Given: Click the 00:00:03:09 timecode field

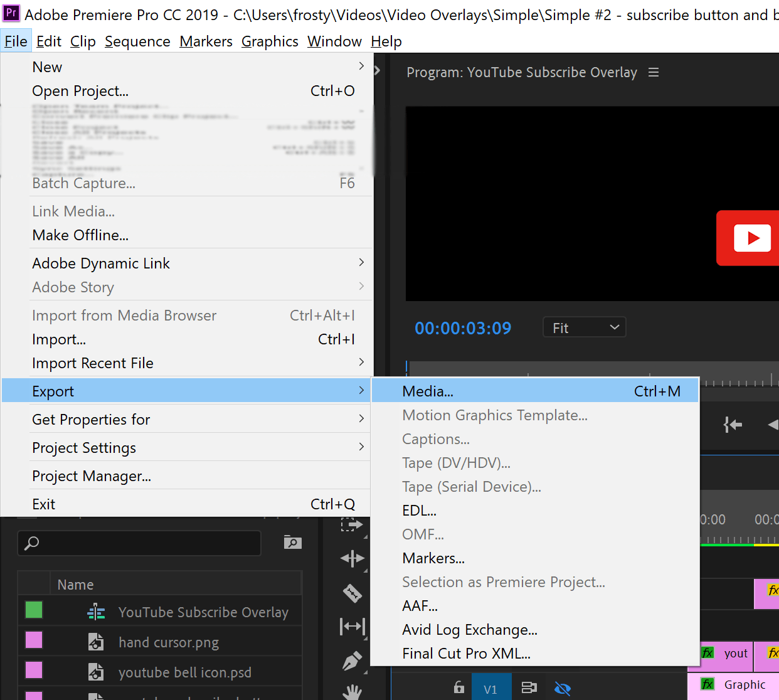Looking at the screenshot, I should 463,327.
